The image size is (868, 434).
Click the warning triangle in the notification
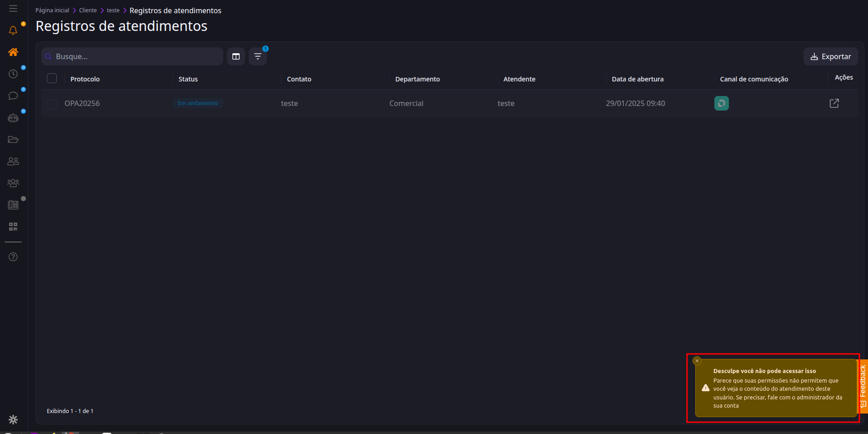pyautogui.click(x=706, y=388)
